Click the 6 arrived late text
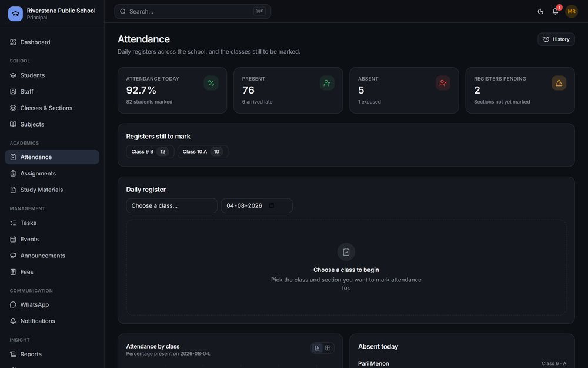588x368 pixels. coord(258,102)
